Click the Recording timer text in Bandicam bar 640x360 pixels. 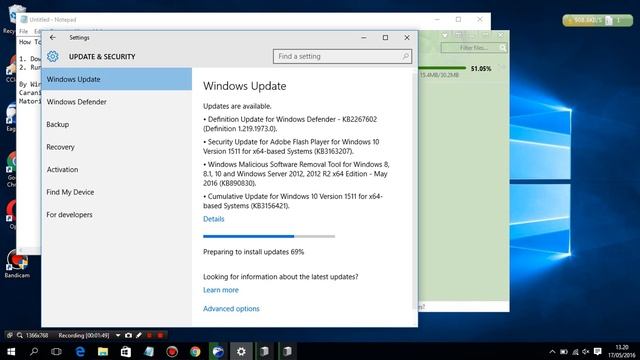coord(84,335)
